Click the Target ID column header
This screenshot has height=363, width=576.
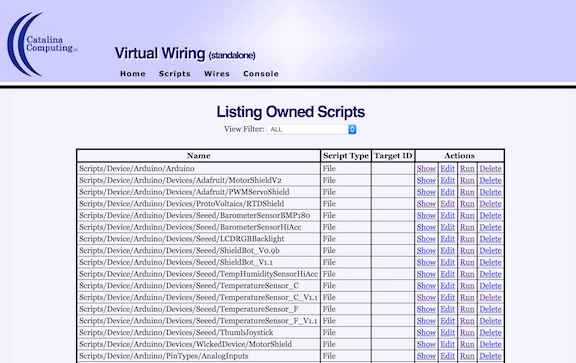tap(393, 156)
